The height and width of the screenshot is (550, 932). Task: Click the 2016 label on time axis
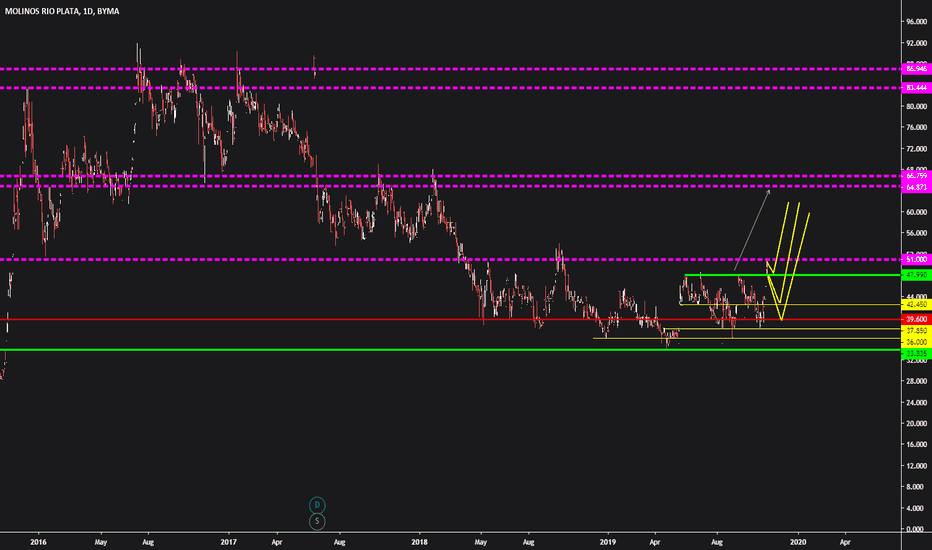pos(38,542)
